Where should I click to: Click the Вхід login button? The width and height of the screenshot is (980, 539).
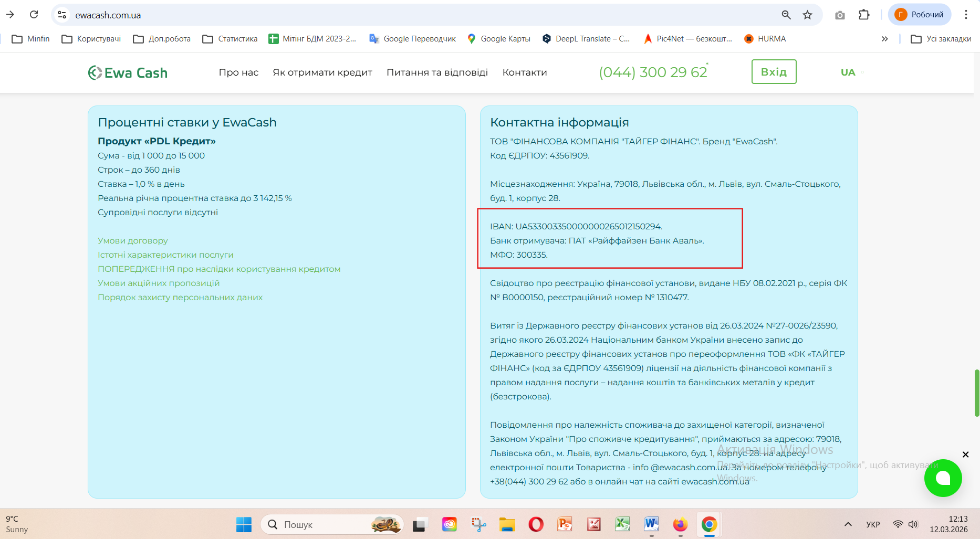[x=774, y=72]
